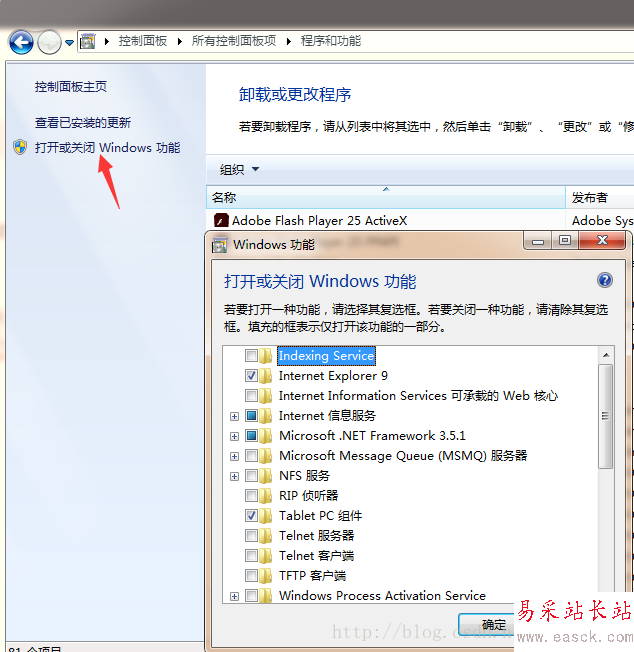Toggle the Indexing Service checkbox
Screen dimensions: 634x652
(251, 356)
